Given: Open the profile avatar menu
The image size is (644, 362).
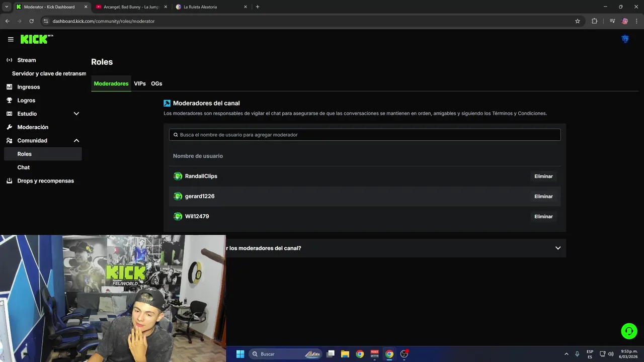Looking at the screenshot, I should [625, 39].
